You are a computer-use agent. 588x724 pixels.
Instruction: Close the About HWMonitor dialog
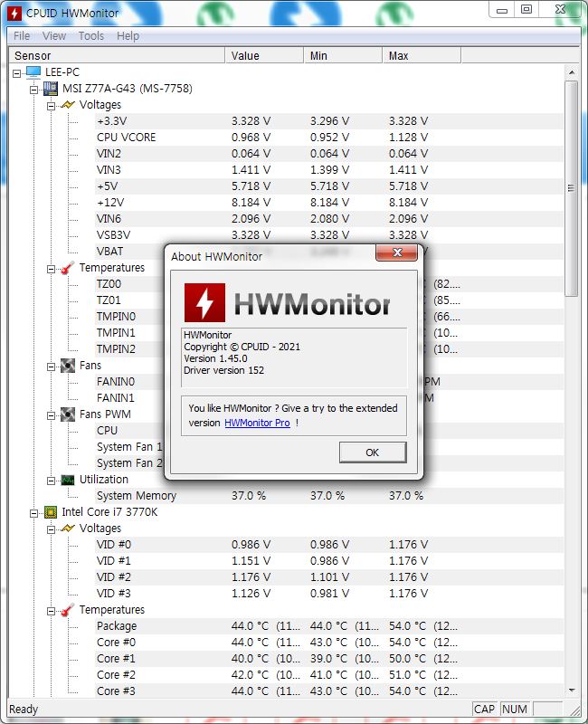point(397,252)
